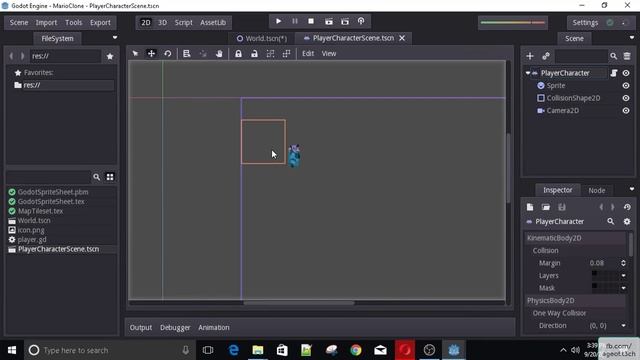Image resolution: width=640 pixels, height=360 pixels.
Task: Toggle visibility of PlayerCharacter node
Action: pos(626,73)
